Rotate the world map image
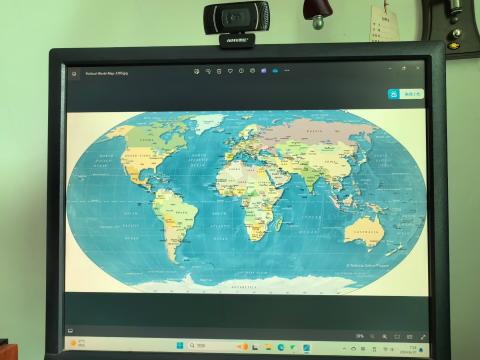This screenshot has width=480, height=360. click(x=208, y=71)
